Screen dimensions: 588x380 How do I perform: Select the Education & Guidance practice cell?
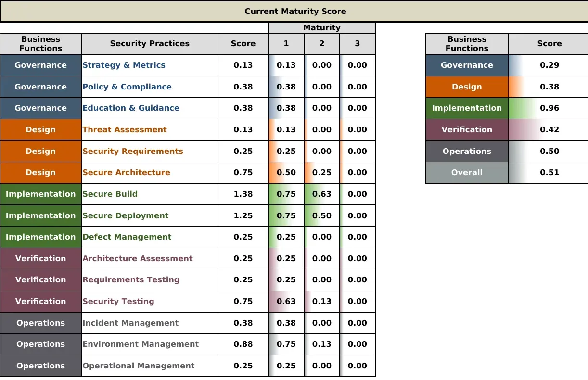click(x=150, y=108)
